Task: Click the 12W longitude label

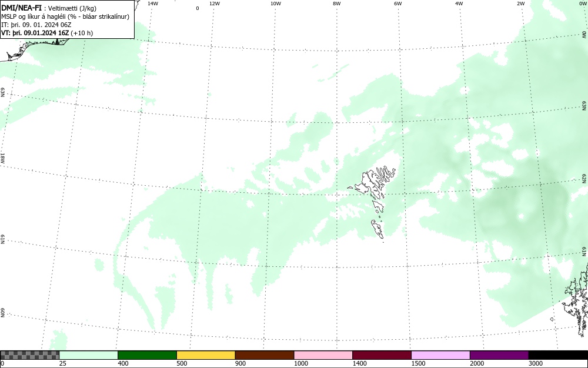Action: click(215, 4)
